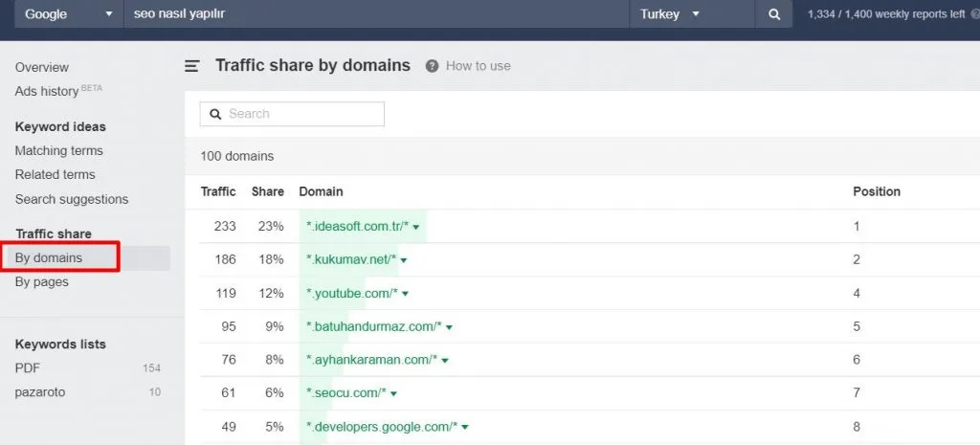Click position value 8 in developers.google row

coord(857,427)
